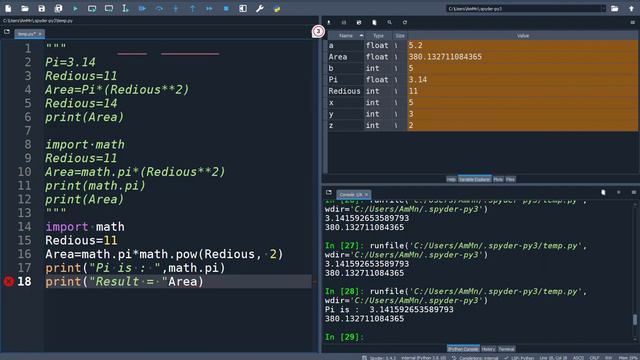Save Variable Explorer data as
This screenshot has width=640, height=360.
click(x=359, y=22)
